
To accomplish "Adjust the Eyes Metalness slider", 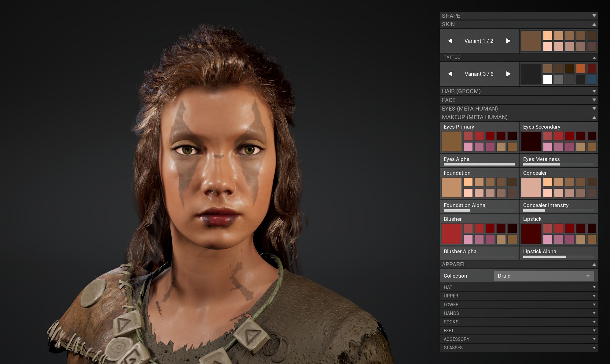I will pyautogui.click(x=558, y=164).
